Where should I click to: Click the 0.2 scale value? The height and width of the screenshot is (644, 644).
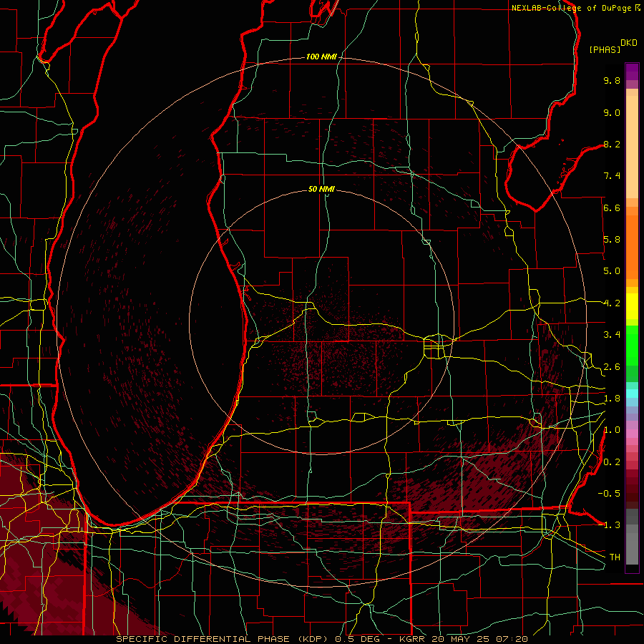[612, 462]
